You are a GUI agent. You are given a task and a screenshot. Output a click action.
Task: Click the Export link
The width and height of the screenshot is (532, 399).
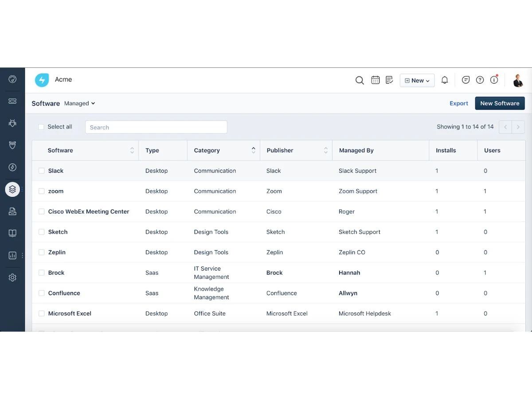tap(459, 103)
